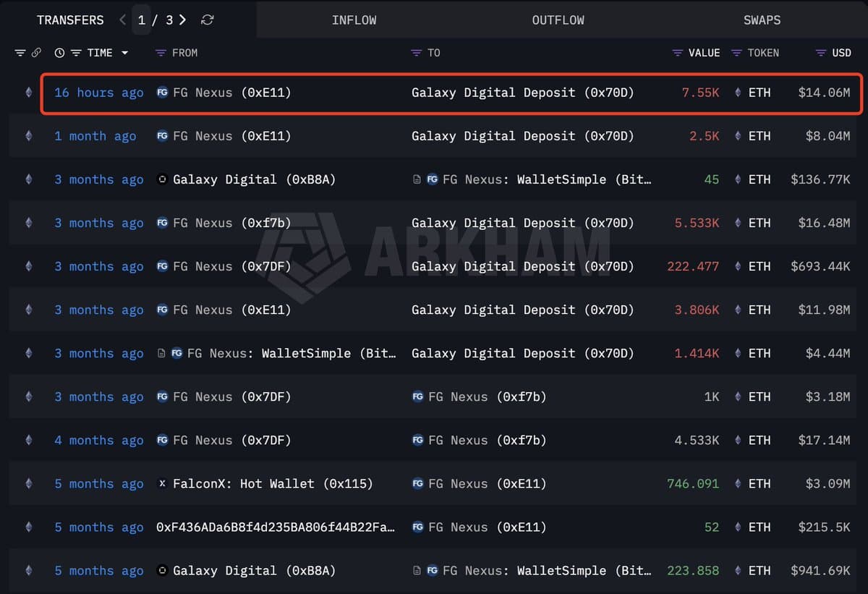Open the FROM column filter
Image resolution: width=868 pixels, height=594 pixels.
161,53
